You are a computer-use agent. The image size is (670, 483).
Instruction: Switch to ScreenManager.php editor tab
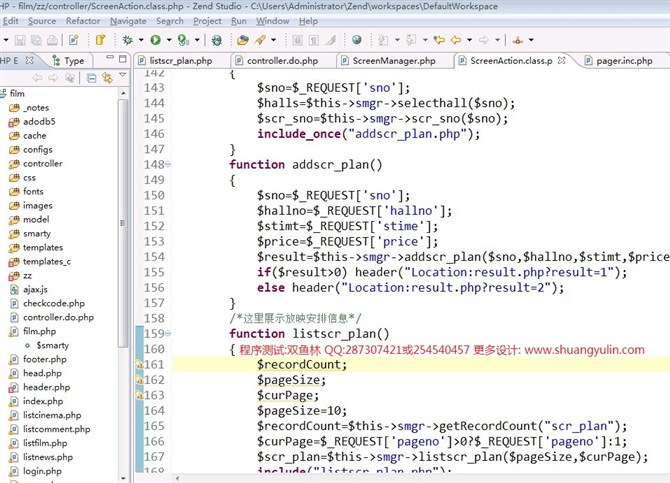point(394,61)
